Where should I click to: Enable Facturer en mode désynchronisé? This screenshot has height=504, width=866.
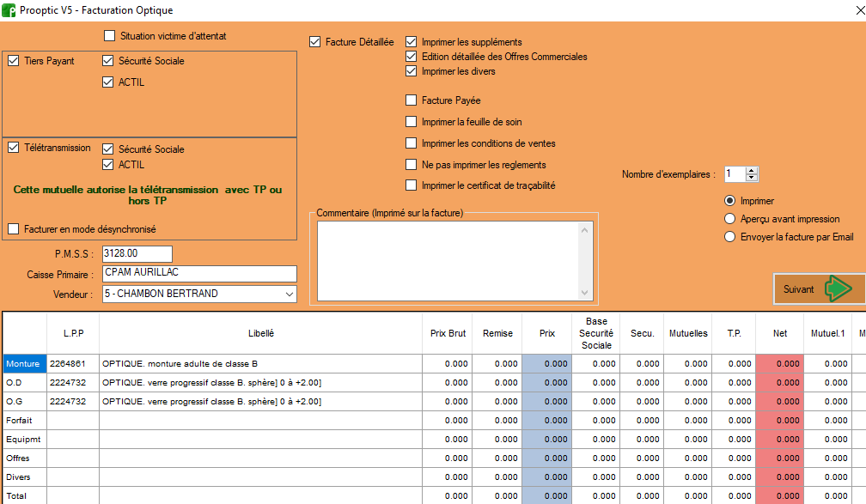[13, 228]
